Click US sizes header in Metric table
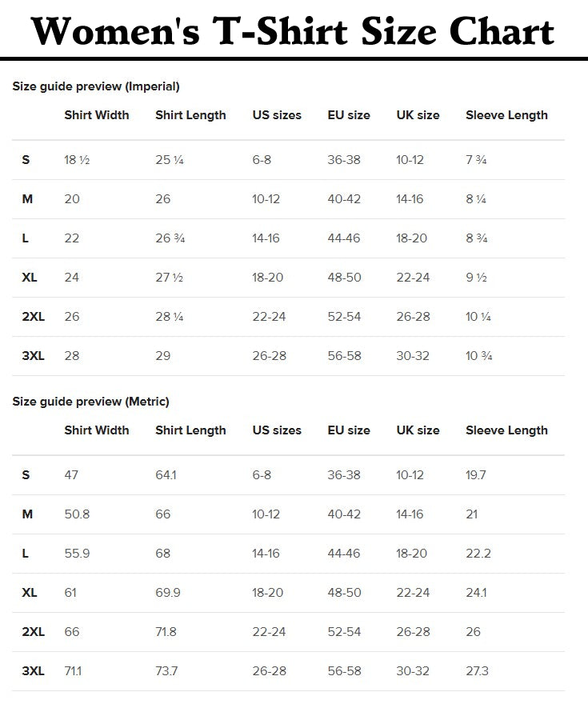This screenshot has height=720, width=588. tap(277, 430)
